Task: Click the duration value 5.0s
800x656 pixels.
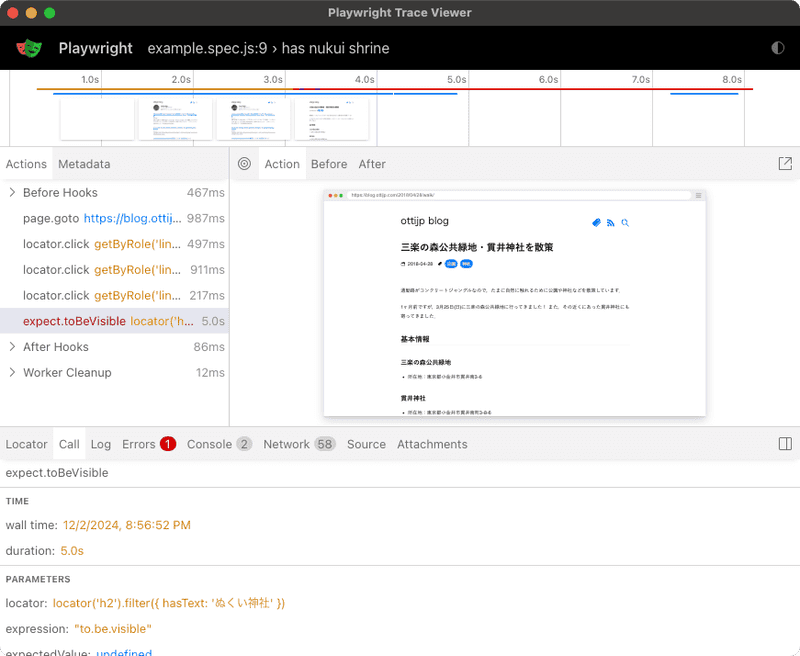Action: click(72, 551)
